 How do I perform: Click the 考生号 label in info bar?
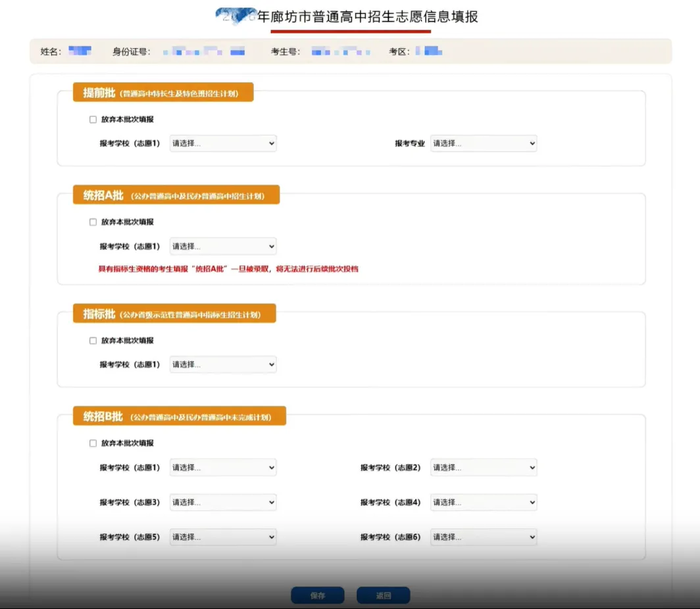[x=286, y=52]
